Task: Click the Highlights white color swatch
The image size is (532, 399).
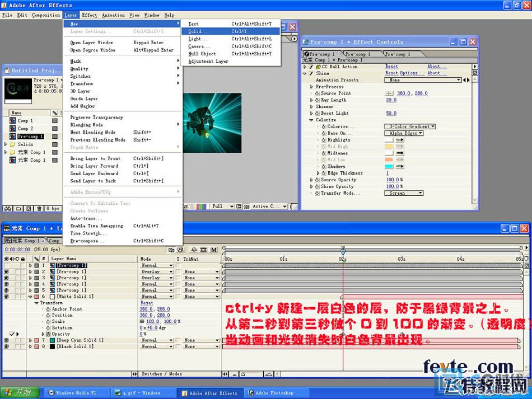Action: click(389, 140)
